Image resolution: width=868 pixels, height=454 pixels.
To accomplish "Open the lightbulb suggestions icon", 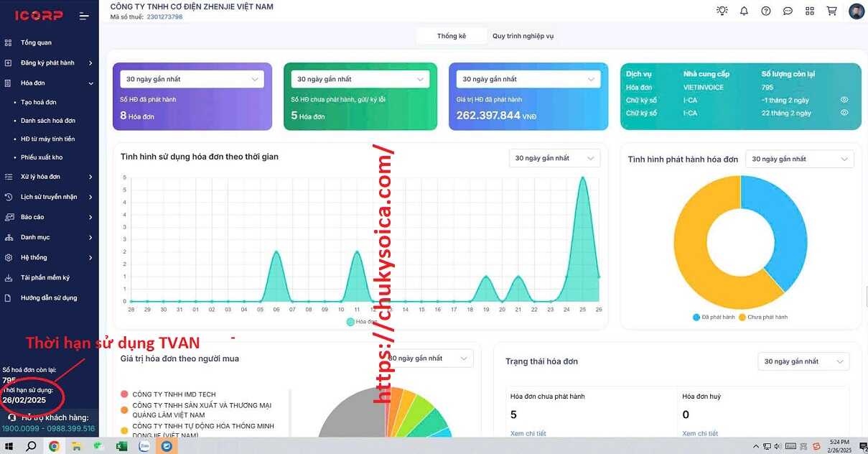I will coord(722,11).
